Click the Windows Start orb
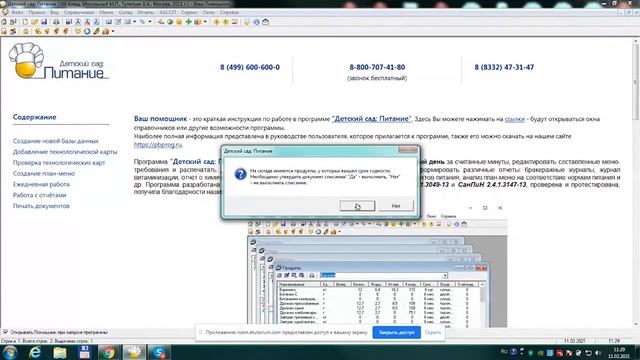 [10, 352]
